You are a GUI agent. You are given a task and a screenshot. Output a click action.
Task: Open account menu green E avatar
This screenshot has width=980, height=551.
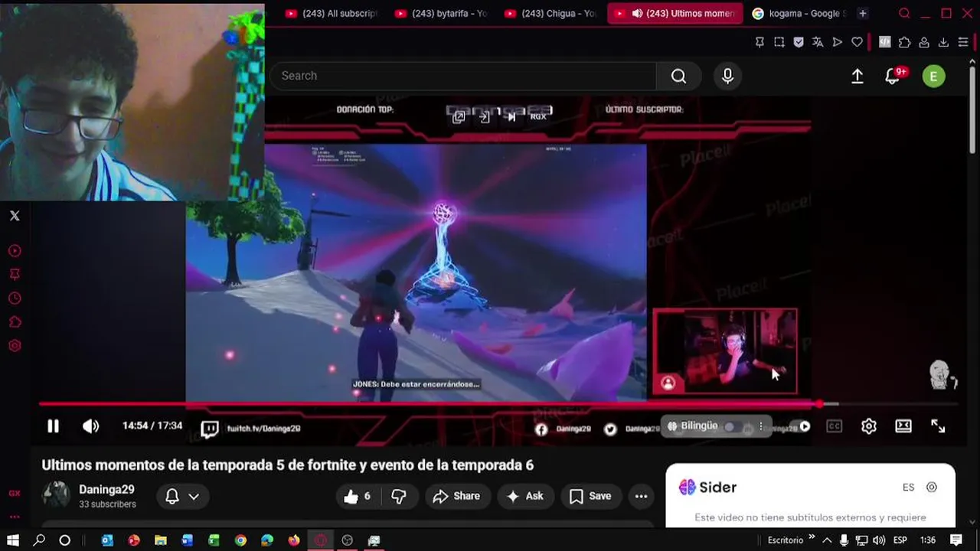coord(933,76)
